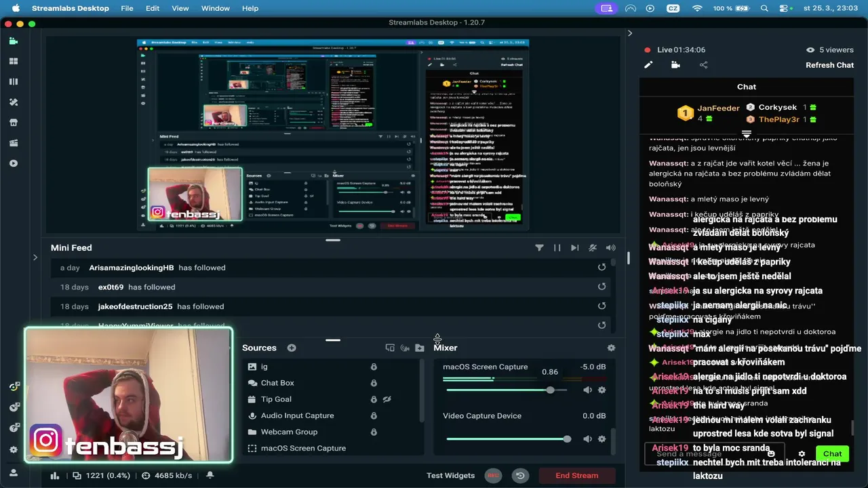
Task: Click the camera icon under Live timer
Action: (x=675, y=65)
